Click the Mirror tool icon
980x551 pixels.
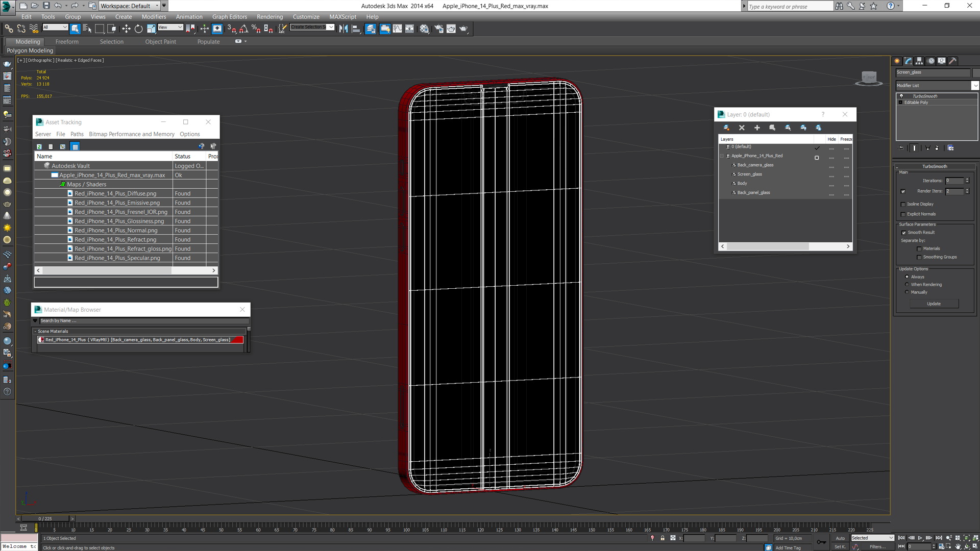(344, 29)
